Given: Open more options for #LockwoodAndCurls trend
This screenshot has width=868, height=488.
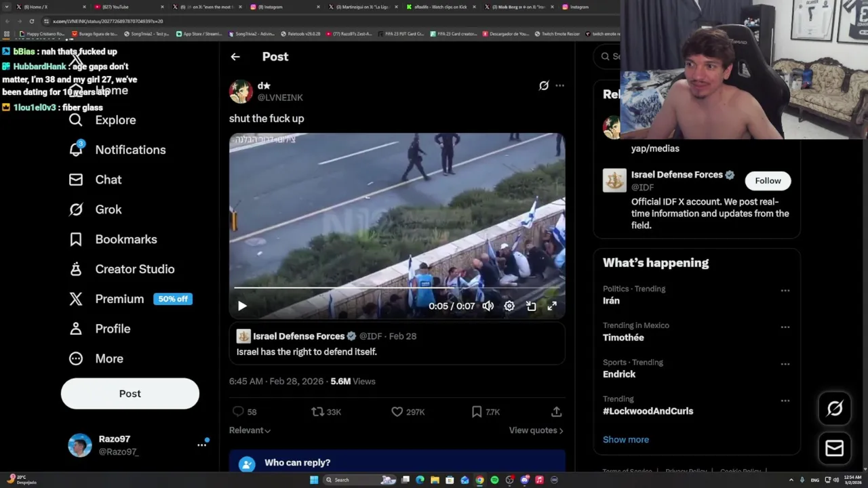Looking at the screenshot, I should point(785,401).
